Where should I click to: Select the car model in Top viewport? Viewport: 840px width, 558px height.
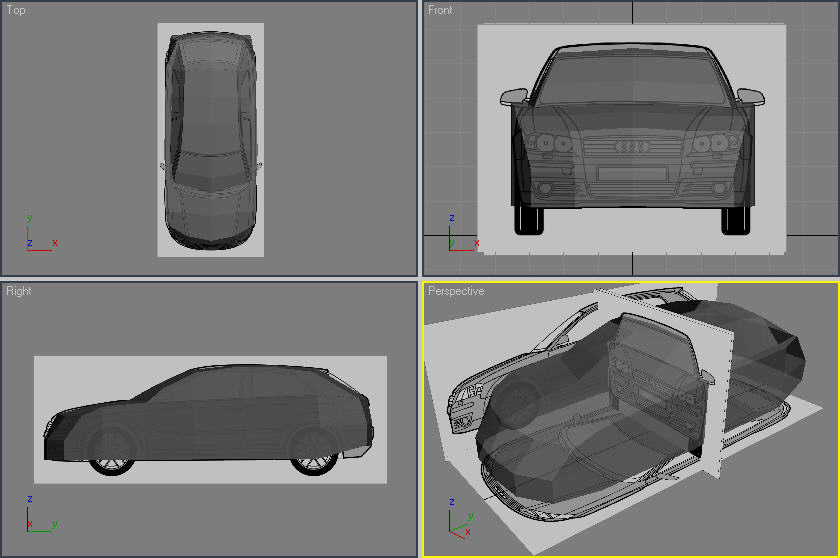(x=211, y=140)
